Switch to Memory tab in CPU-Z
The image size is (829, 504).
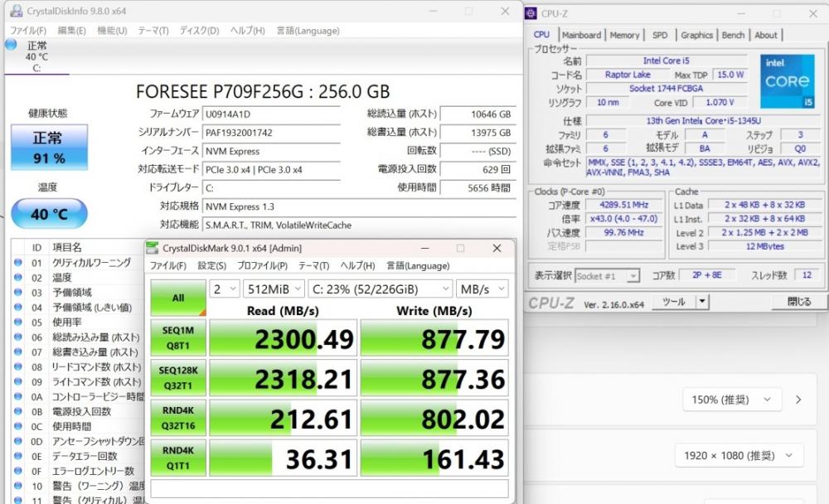624,35
